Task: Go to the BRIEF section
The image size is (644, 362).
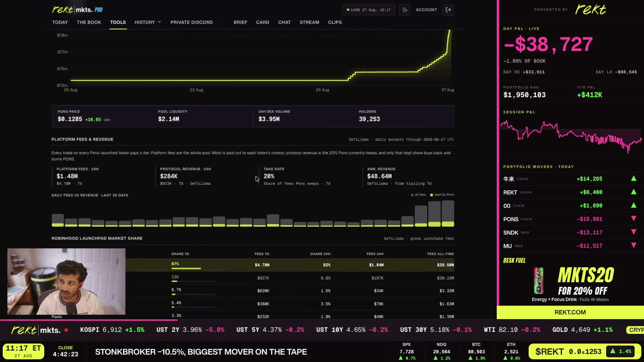Action: (x=240, y=22)
